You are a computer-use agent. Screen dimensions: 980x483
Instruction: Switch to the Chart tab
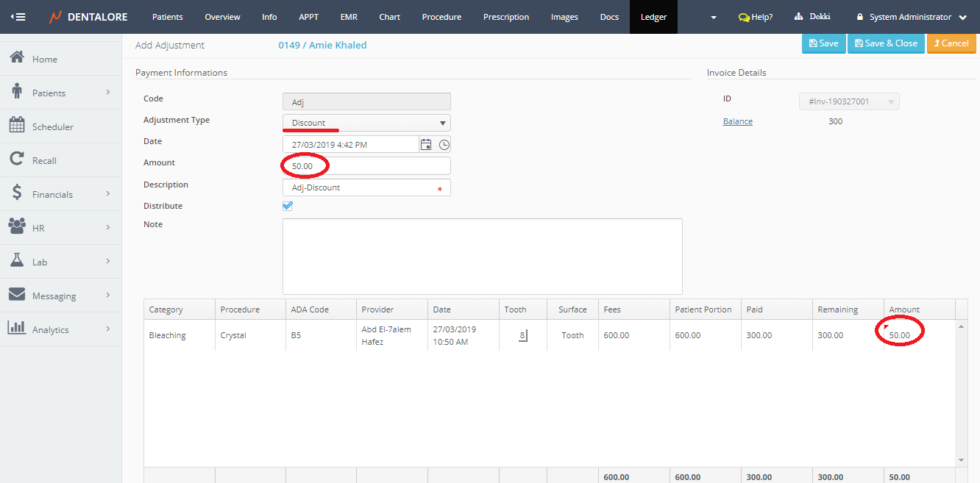click(390, 17)
